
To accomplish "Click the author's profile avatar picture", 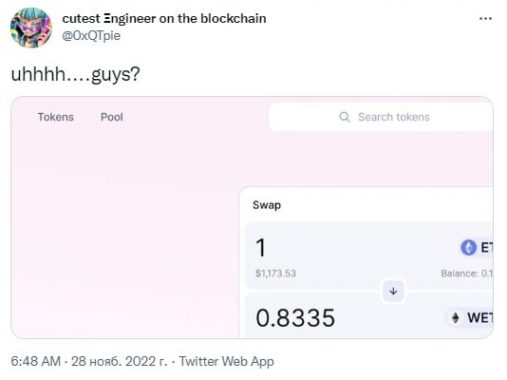I will tap(31, 28).
